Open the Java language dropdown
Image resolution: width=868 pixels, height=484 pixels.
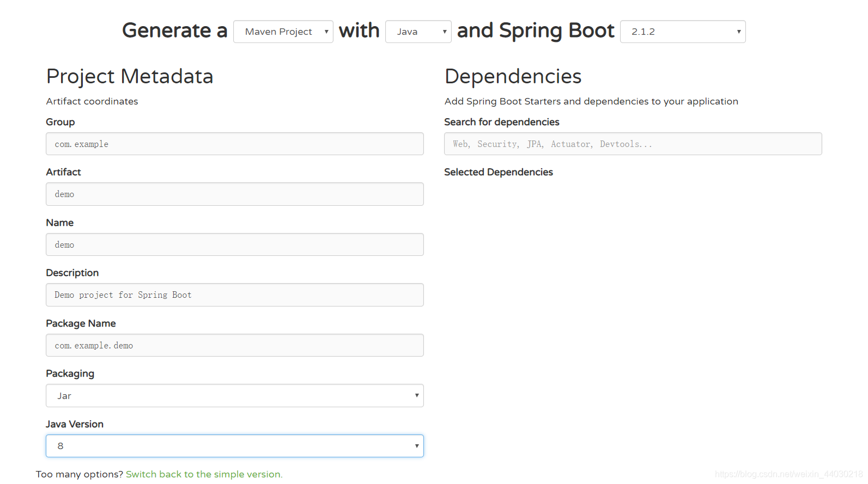pos(418,32)
